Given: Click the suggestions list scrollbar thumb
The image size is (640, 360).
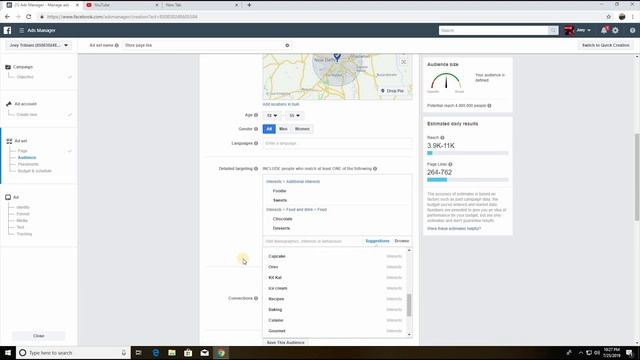Looking at the screenshot, I should coord(409,304).
